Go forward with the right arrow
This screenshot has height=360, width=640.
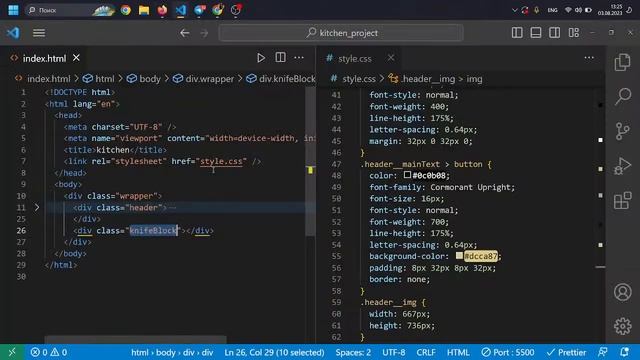204,33
